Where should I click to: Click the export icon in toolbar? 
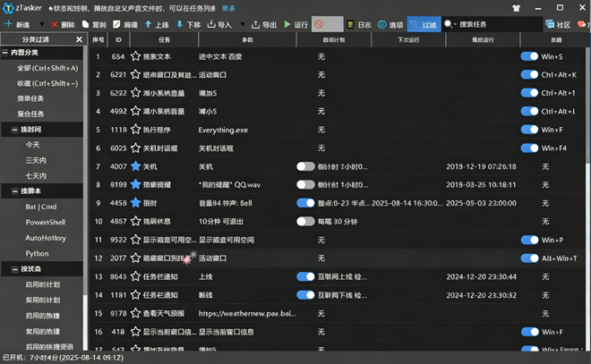tap(255, 24)
